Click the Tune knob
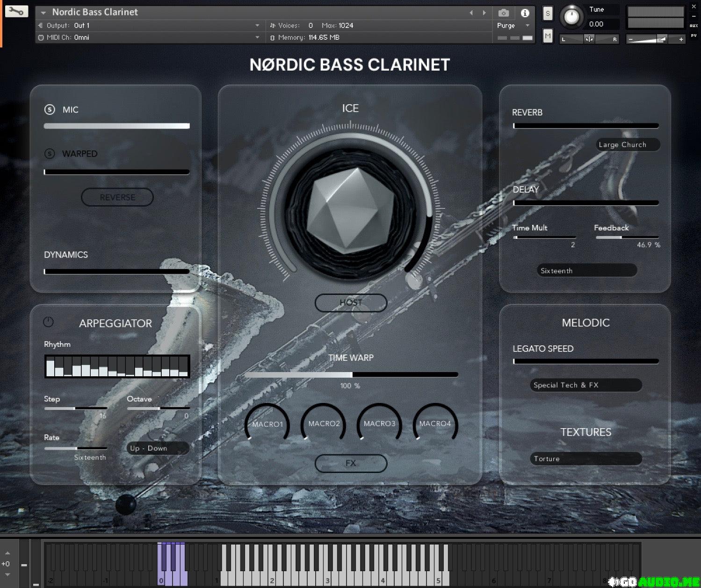 571,17
